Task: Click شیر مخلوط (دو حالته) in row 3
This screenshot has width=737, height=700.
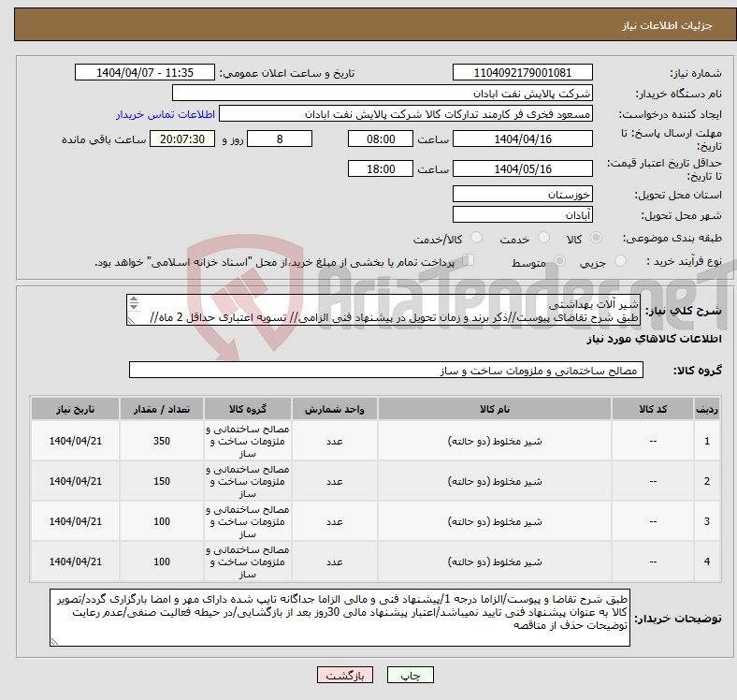Action: (495, 521)
